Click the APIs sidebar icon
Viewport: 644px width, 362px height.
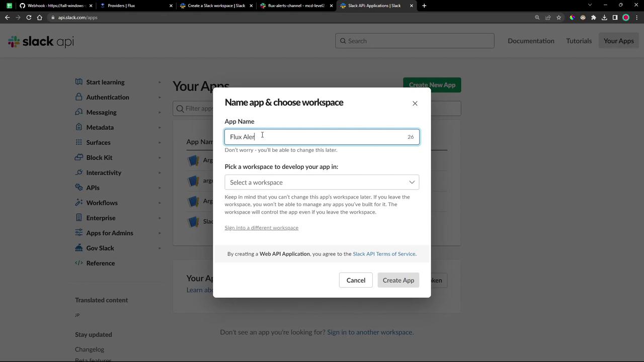point(79,188)
